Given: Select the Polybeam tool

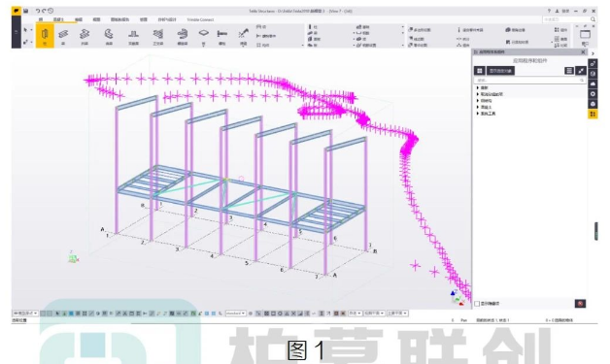Looking at the screenshot, I should (85, 36).
